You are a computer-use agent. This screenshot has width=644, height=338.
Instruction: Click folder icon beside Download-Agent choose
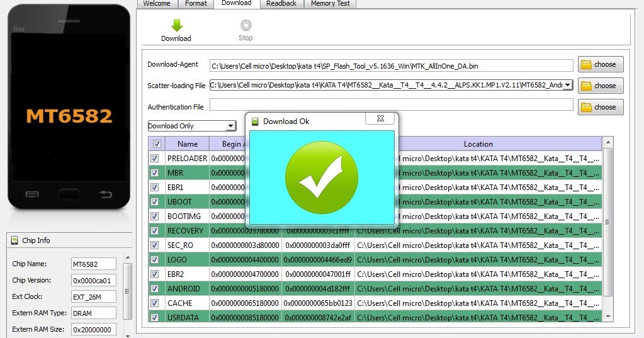586,64
